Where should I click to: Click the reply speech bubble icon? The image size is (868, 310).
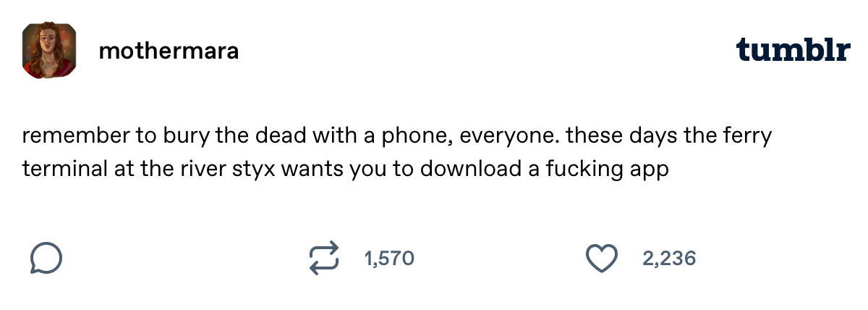[x=46, y=259]
